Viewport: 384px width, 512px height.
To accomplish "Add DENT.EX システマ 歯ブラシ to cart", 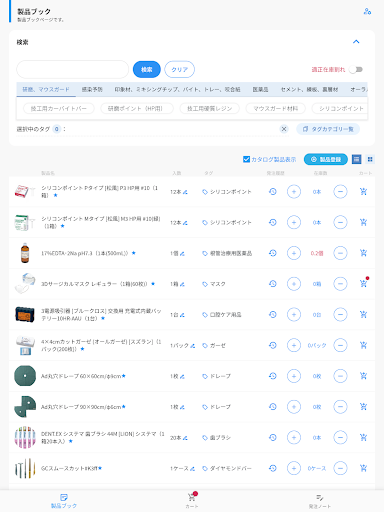I will click(x=363, y=437).
